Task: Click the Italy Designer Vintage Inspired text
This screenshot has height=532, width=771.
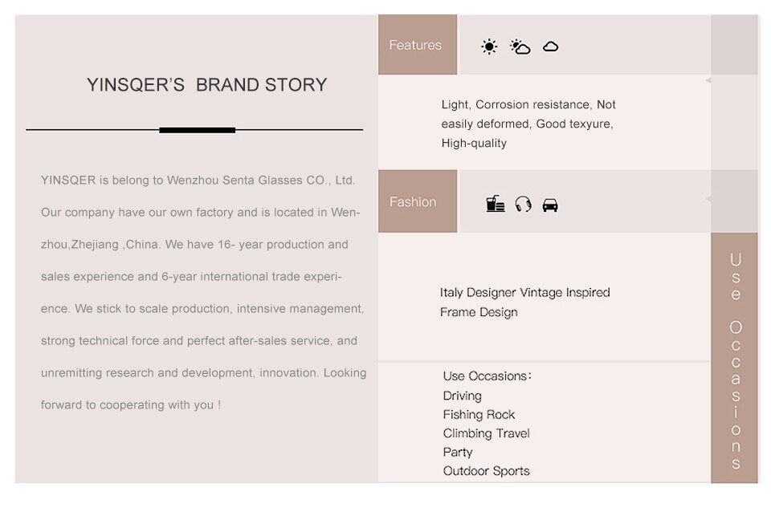Action: coord(525,293)
